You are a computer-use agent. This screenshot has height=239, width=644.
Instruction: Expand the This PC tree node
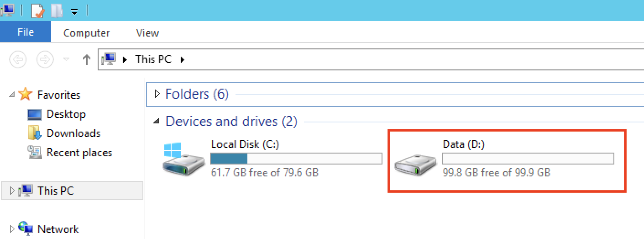pos(12,191)
